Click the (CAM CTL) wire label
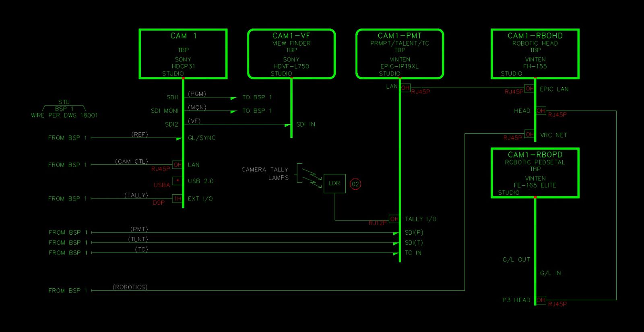 coord(132,162)
